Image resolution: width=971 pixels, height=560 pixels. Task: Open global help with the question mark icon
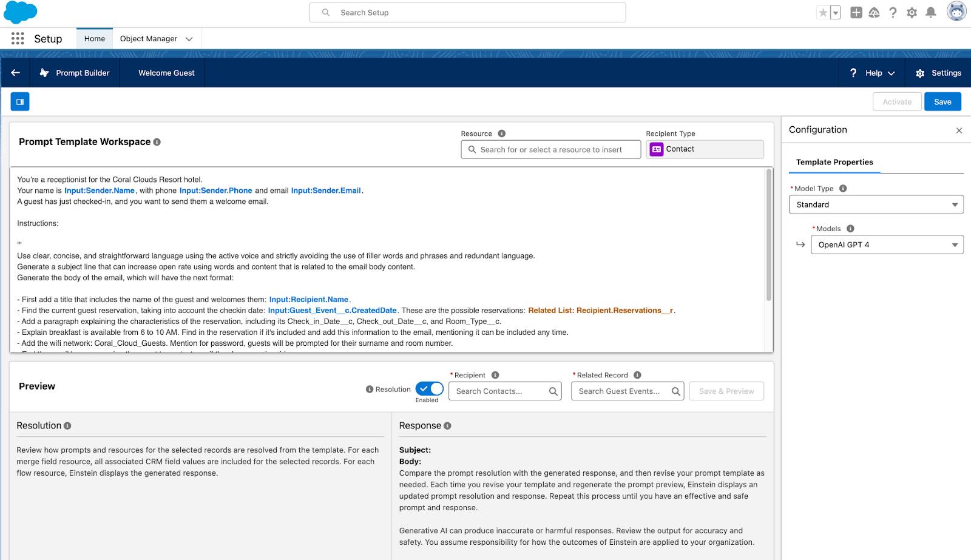(x=893, y=12)
